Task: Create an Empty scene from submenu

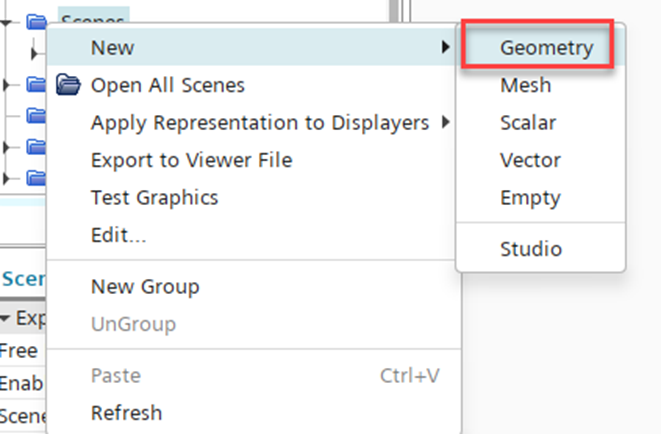Action: click(x=530, y=198)
